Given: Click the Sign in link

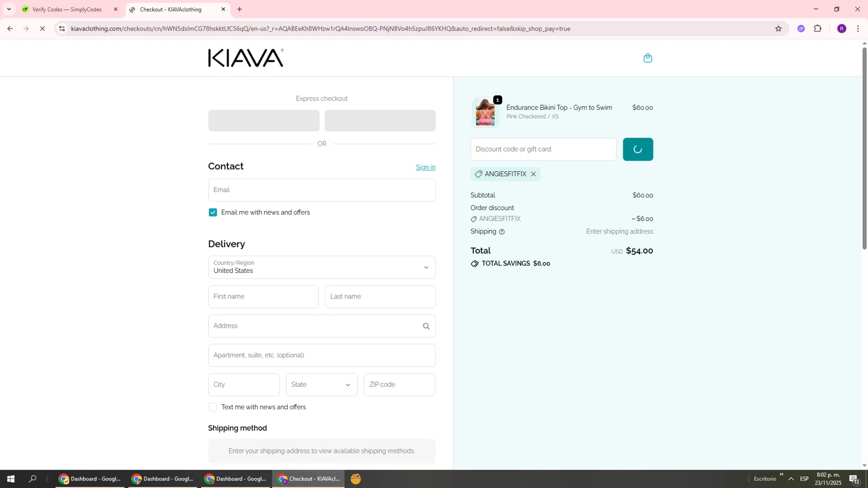Looking at the screenshot, I should click(x=425, y=168).
